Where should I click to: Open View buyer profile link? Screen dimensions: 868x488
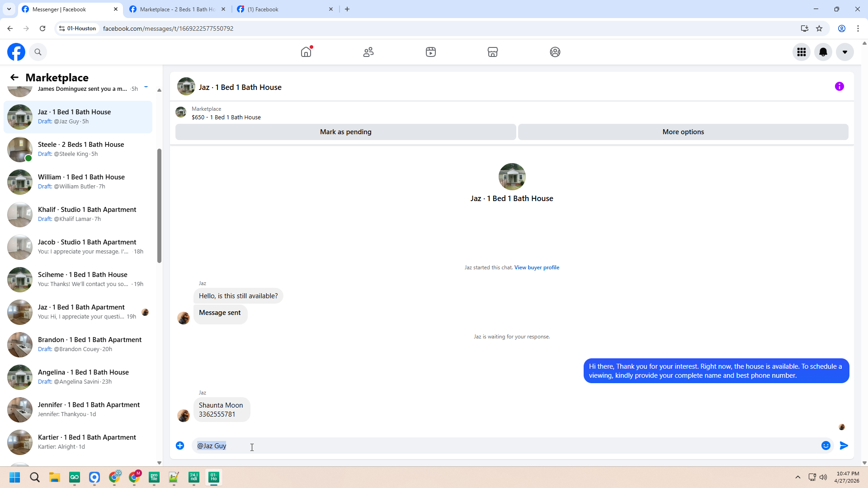click(x=537, y=267)
